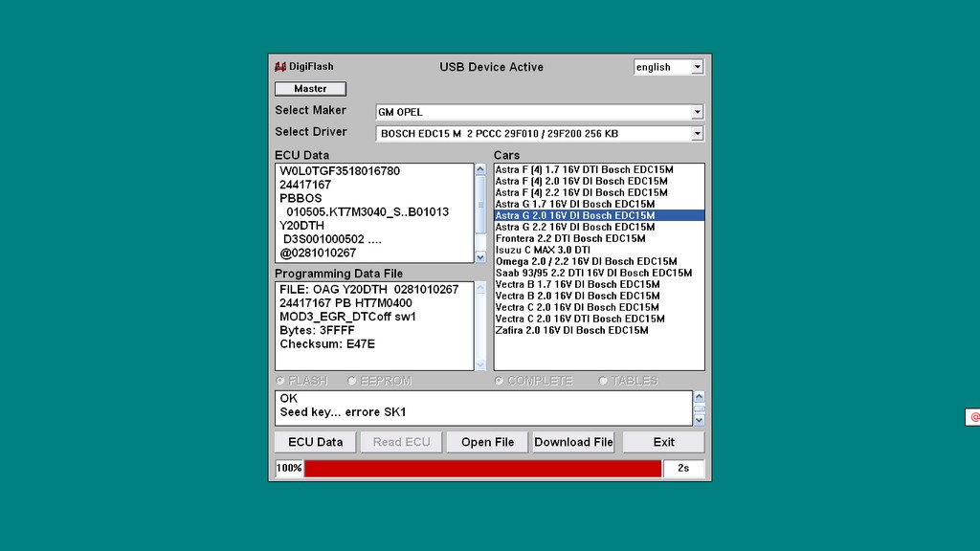Screen dimensions: 980x551
Task: Expand the Select Maker dropdown
Action: point(697,112)
